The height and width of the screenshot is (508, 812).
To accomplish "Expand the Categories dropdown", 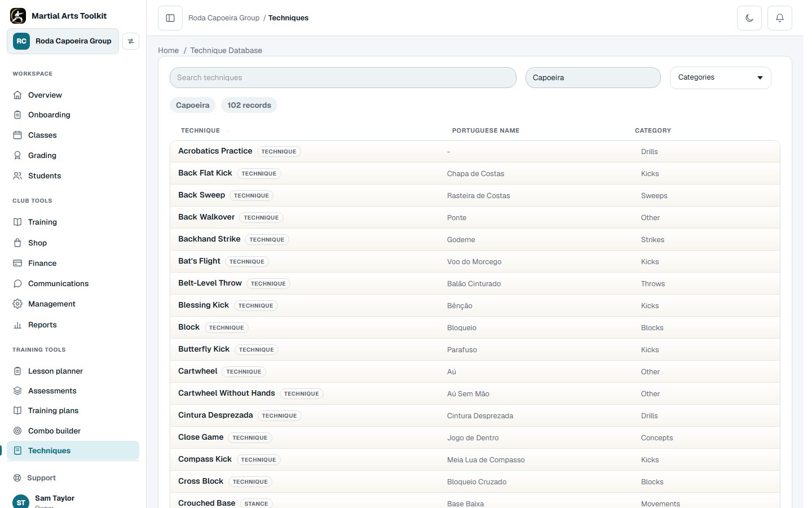I will [720, 77].
